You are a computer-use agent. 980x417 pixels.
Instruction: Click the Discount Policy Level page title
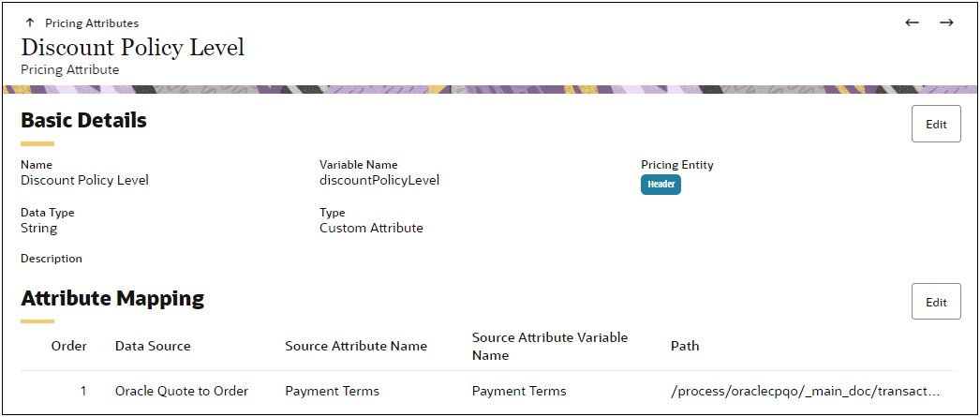132,48
